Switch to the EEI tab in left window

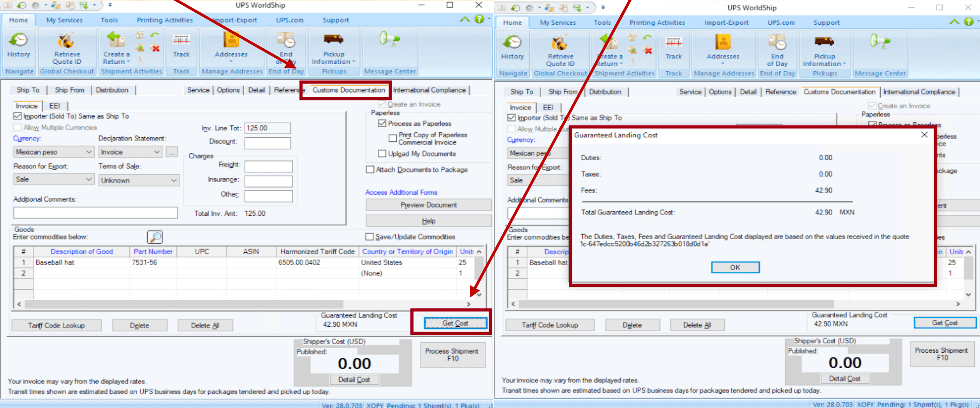[55, 106]
